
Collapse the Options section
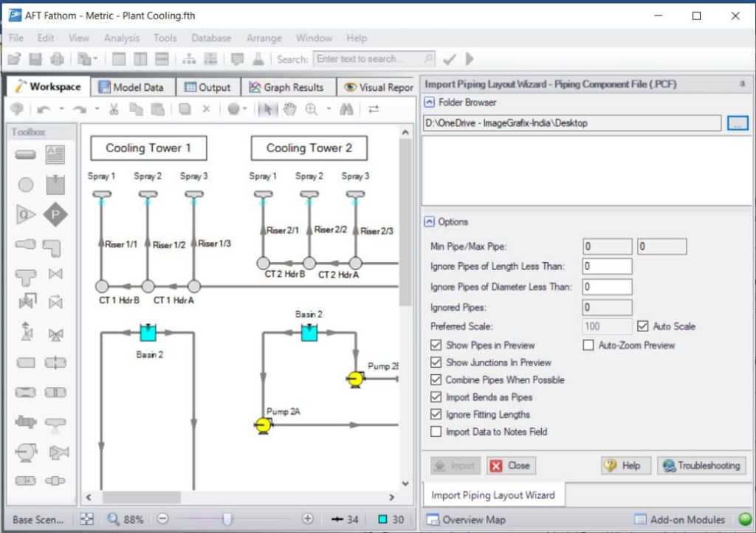point(429,221)
